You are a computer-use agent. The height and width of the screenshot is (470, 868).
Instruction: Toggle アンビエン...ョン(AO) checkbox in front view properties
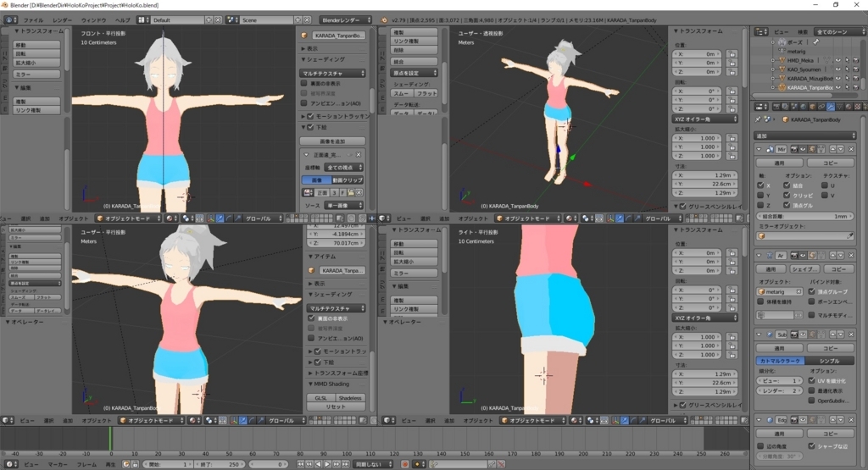304,103
